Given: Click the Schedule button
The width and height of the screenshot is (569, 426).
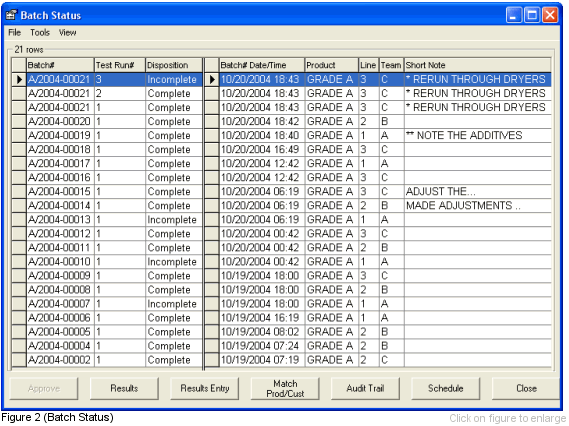Looking at the screenshot, I should point(446,388).
